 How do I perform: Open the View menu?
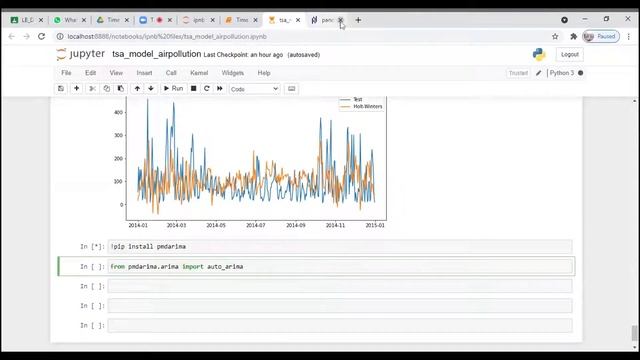(x=116, y=73)
